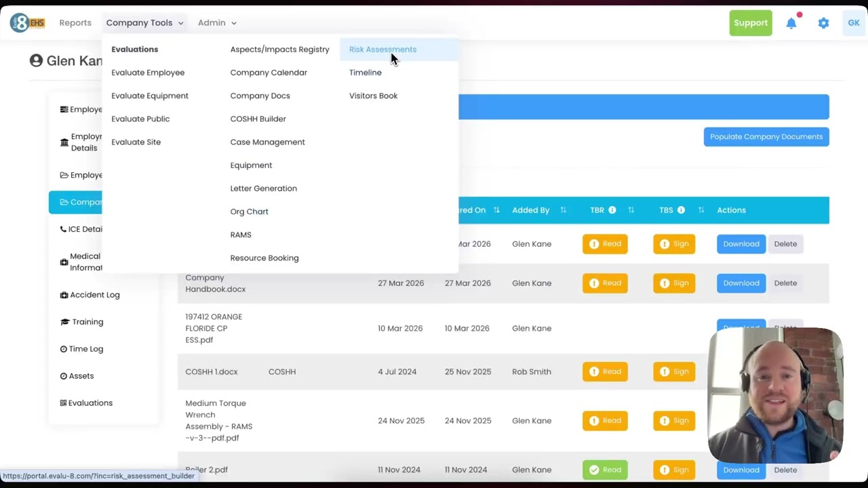Screen dimensions: 868x488
Task: Open the settings gear icon
Action: (x=823, y=23)
